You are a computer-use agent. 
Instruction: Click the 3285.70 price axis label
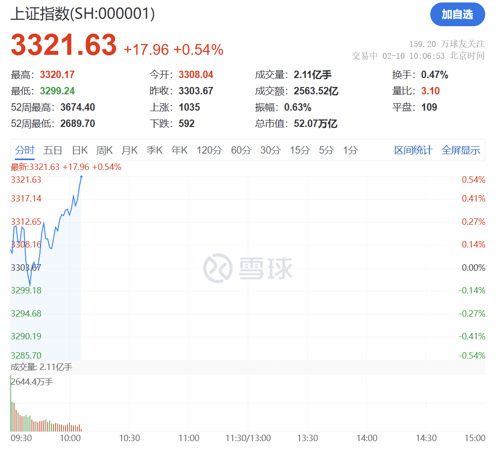click(26, 355)
